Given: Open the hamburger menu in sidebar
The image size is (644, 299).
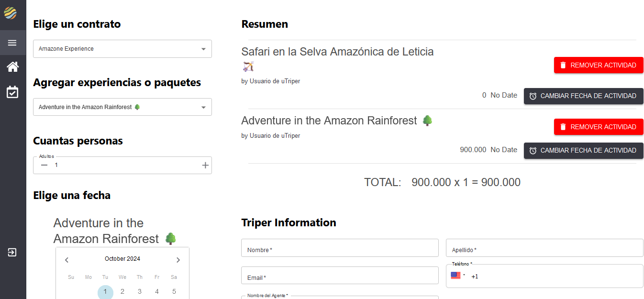Looking at the screenshot, I should click(12, 43).
